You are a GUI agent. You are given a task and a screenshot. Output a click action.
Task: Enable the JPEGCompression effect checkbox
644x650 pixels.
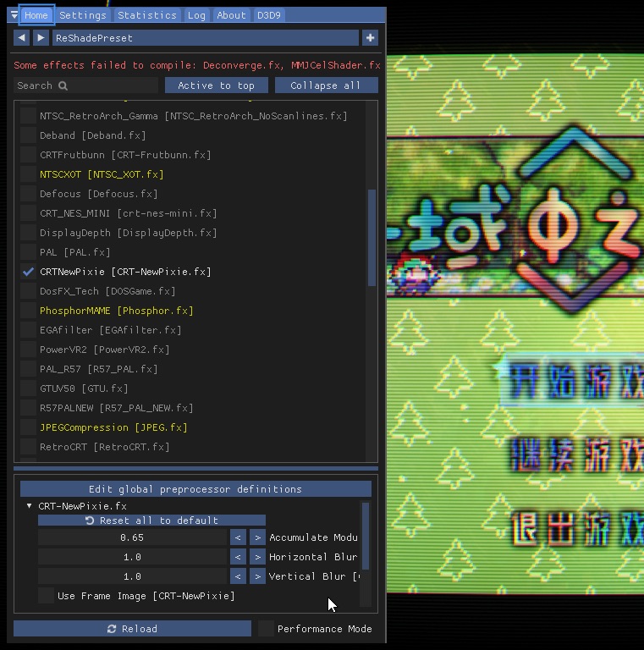(x=28, y=427)
